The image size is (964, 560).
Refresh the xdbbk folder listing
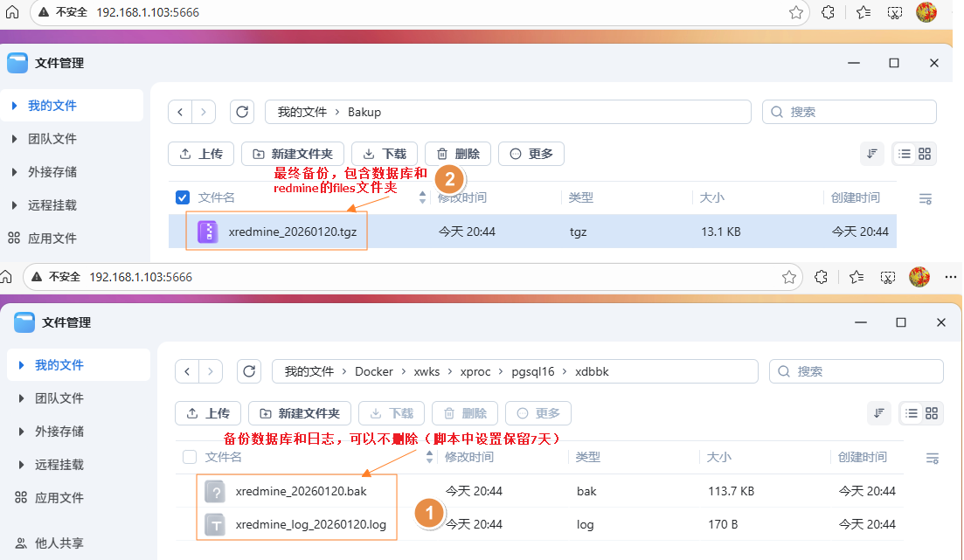[x=249, y=371]
